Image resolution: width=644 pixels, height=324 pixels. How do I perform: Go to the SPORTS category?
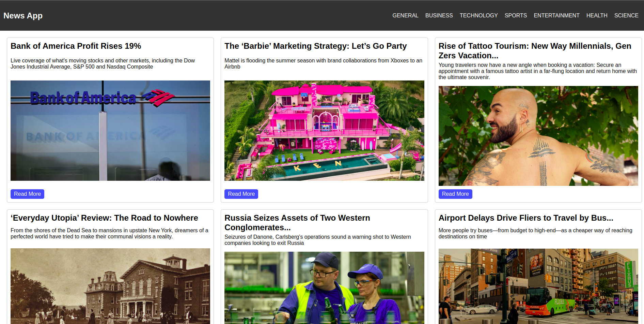pos(516,15)
